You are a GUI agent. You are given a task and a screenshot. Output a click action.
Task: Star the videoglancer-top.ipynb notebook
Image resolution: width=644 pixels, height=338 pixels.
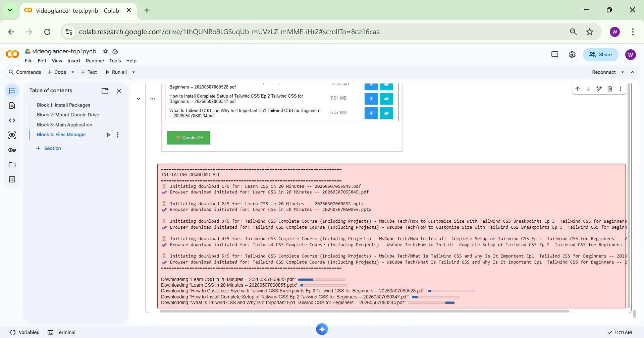[x=105, y=51]
